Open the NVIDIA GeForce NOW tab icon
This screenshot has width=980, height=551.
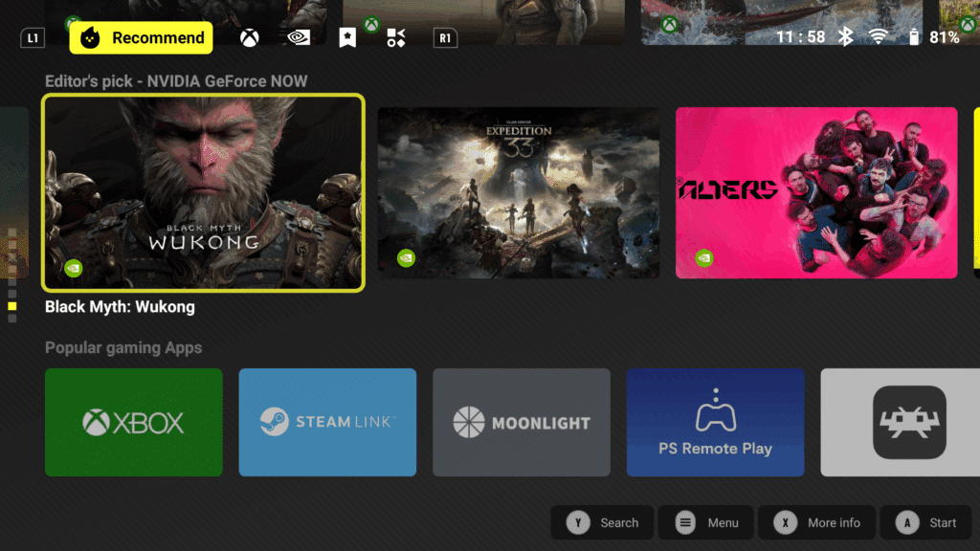pos(299,37)
